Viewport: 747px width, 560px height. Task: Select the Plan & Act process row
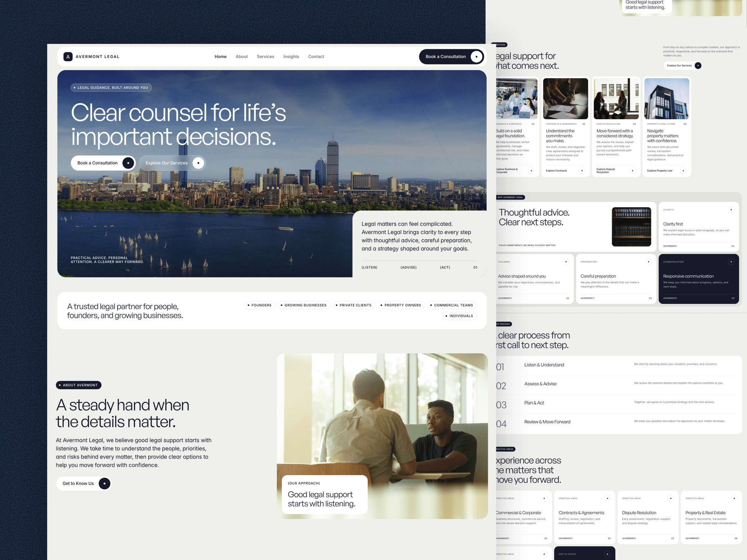point(618,404)
